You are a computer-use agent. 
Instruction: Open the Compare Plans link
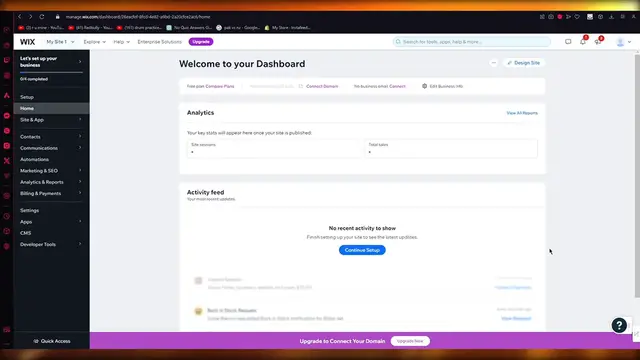(220, 86)
